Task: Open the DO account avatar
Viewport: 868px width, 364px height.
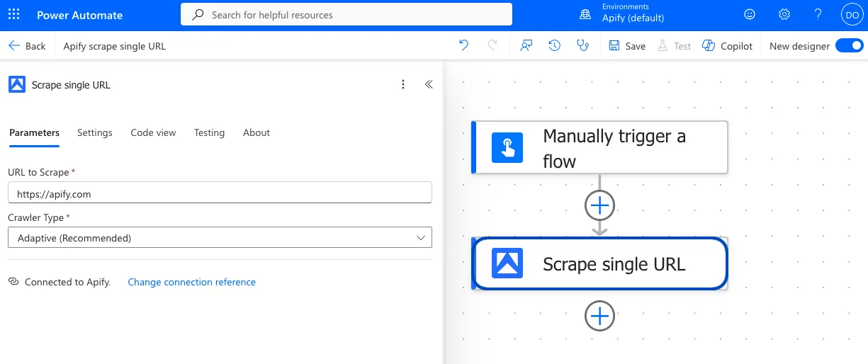Action: 851,14
